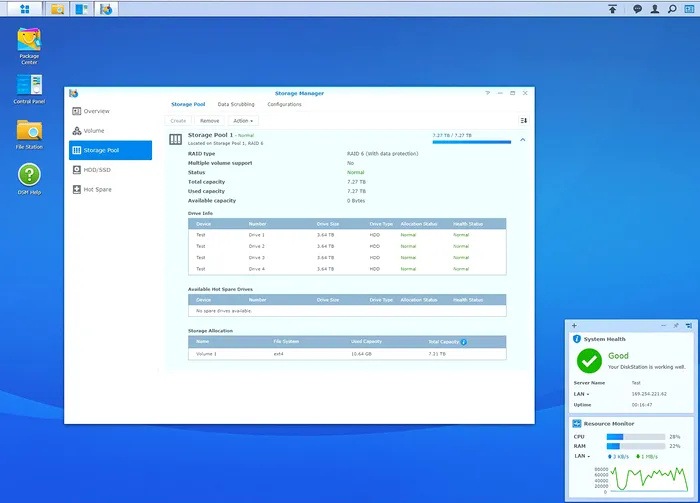Click the Resource Monitor widget icon
Screen dimensions: 700x503
577,424
